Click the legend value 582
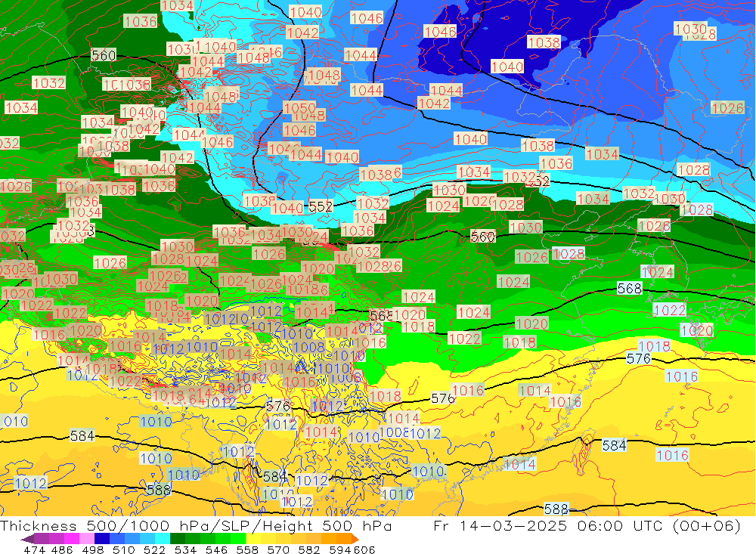The height and width of the screenshot is (554, 756). pos(309,549)
